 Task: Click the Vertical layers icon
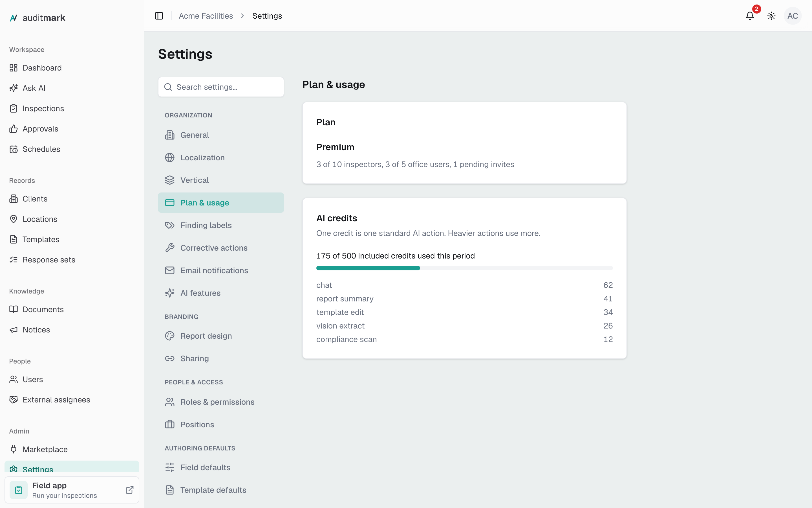tap(170, 180)
